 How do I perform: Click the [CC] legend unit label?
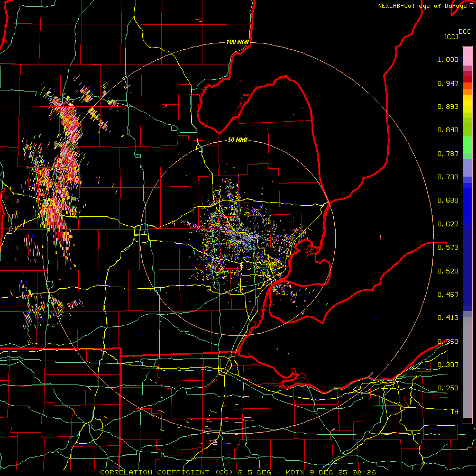pyautogui.click(x=451, y=36)
